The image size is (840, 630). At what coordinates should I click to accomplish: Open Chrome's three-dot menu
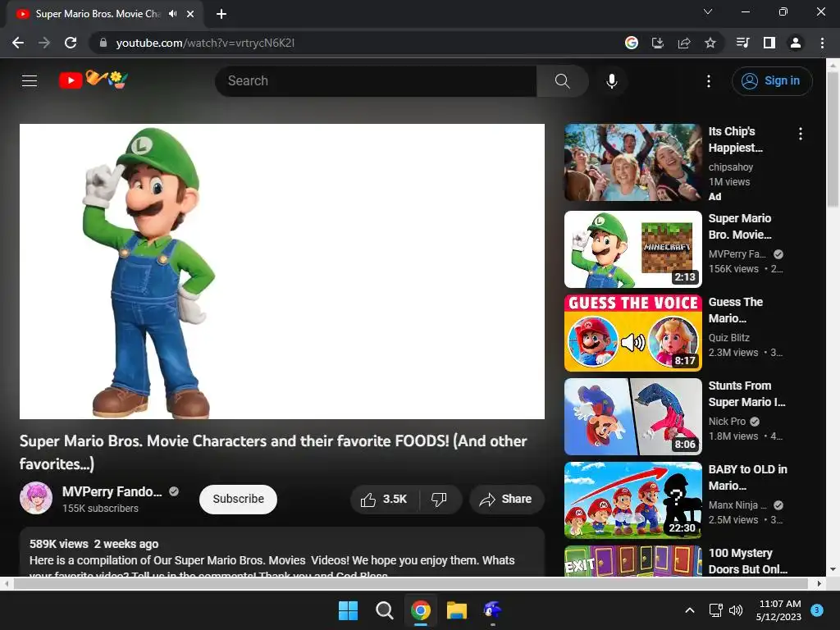click(822, 43)
